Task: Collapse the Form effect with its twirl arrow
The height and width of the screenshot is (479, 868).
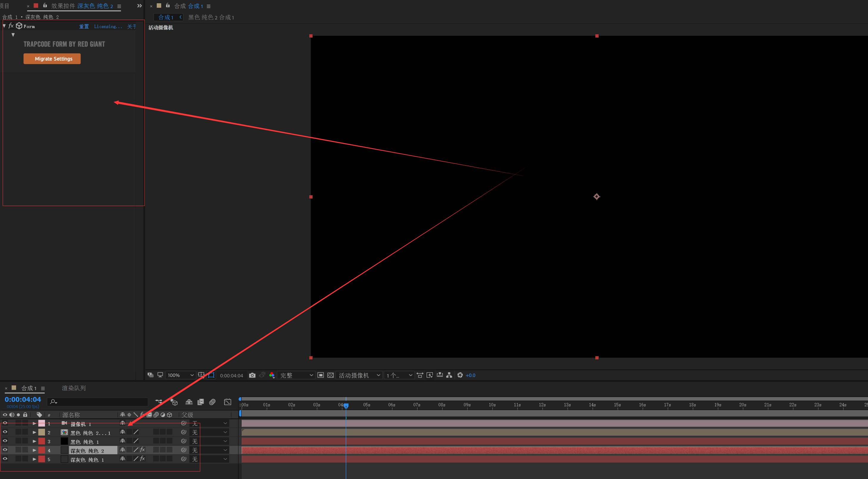Action: pyautogui.click(x=4, y=26)
